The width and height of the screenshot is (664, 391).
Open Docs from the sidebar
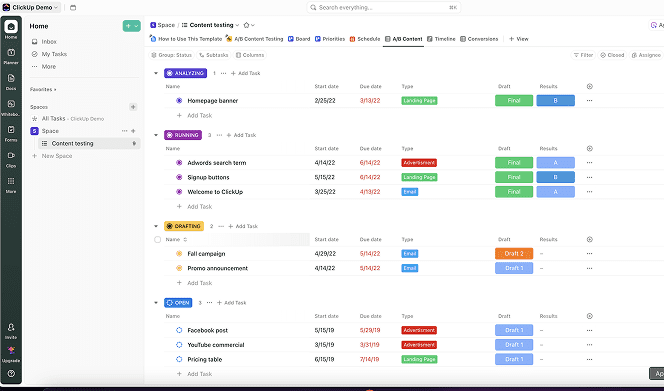coord(11,81)
